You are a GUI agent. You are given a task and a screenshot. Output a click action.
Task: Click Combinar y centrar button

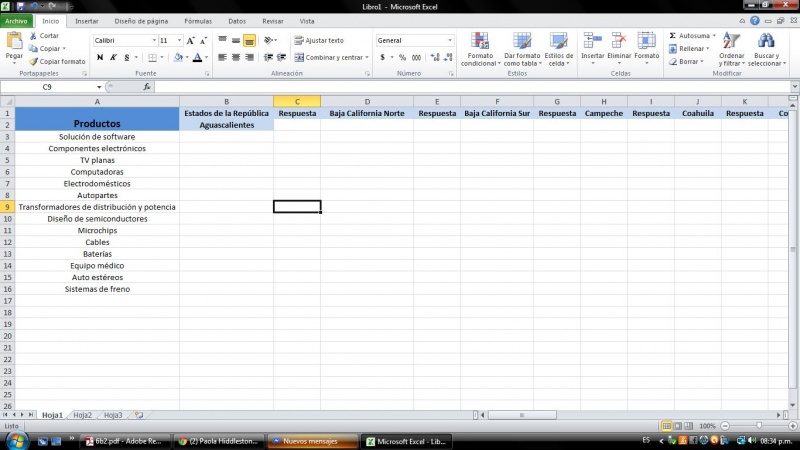[328, 58]
